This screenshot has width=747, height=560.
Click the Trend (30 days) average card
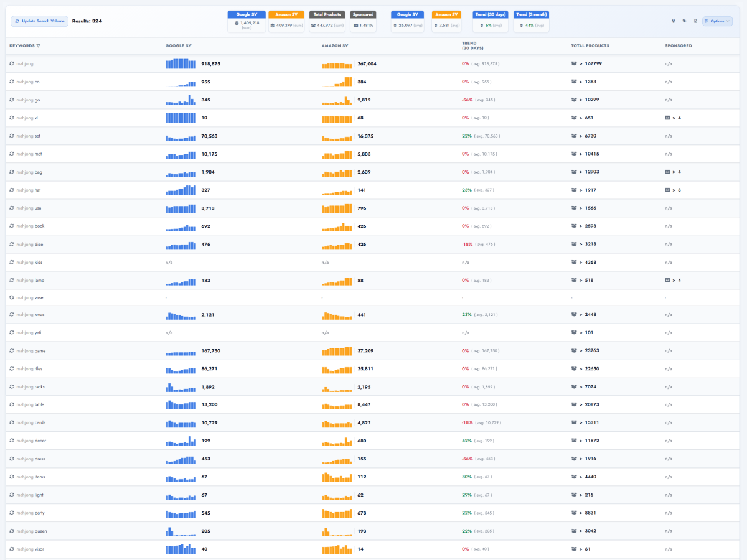[491, 21]
